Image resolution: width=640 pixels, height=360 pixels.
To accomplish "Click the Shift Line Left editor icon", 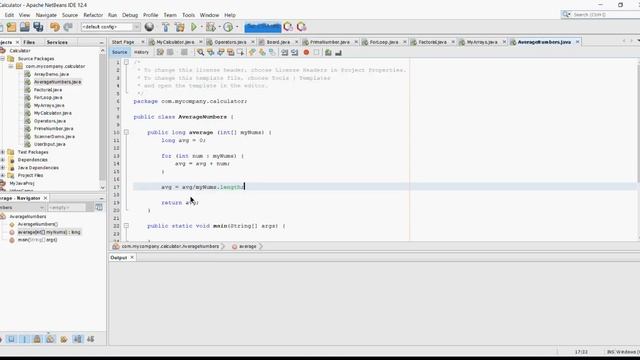I will click(284, 52).
